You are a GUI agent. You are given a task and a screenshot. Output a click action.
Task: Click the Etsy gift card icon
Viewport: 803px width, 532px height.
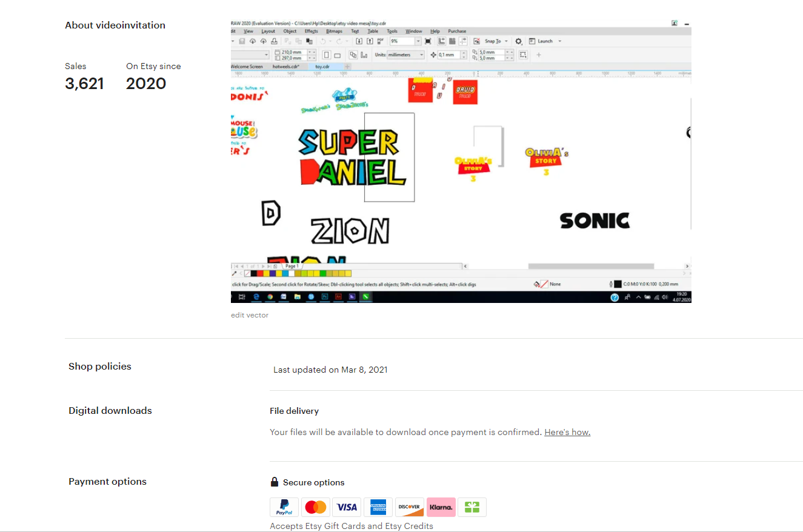click(x=472, y=507)
